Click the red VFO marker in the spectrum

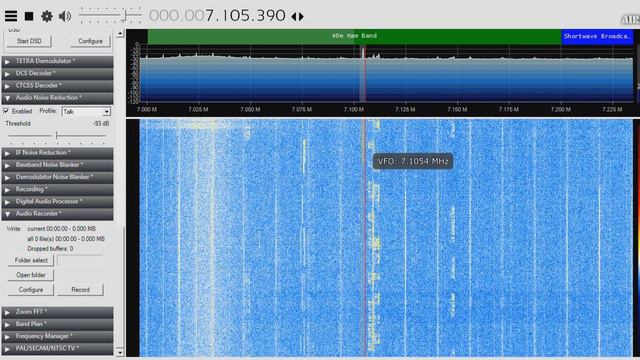(x=365, y=73)
